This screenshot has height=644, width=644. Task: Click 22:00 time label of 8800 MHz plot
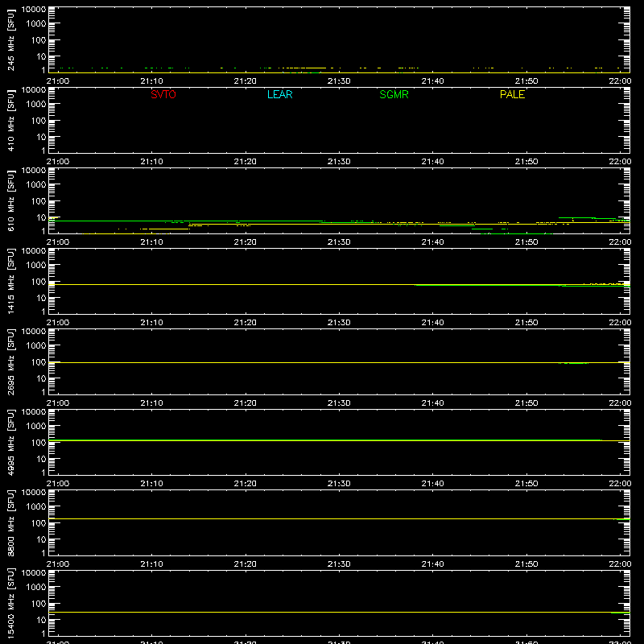tap(620, 564)
